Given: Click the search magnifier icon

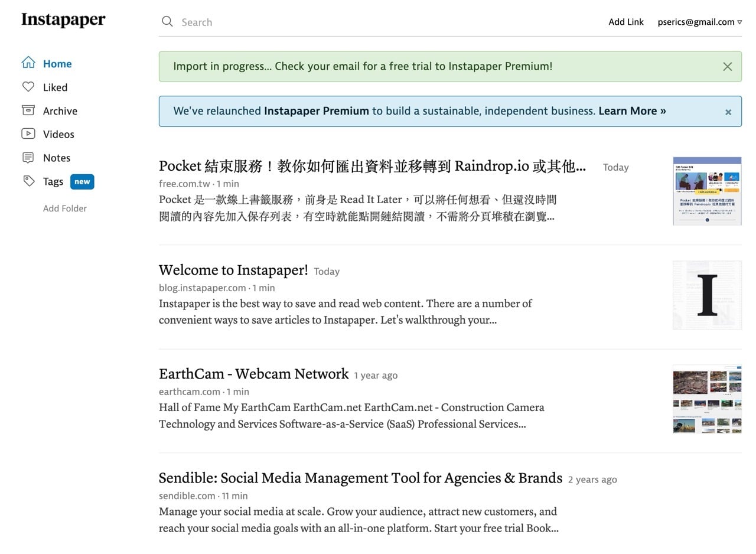Looking at the screenshot, I should 167,22.
